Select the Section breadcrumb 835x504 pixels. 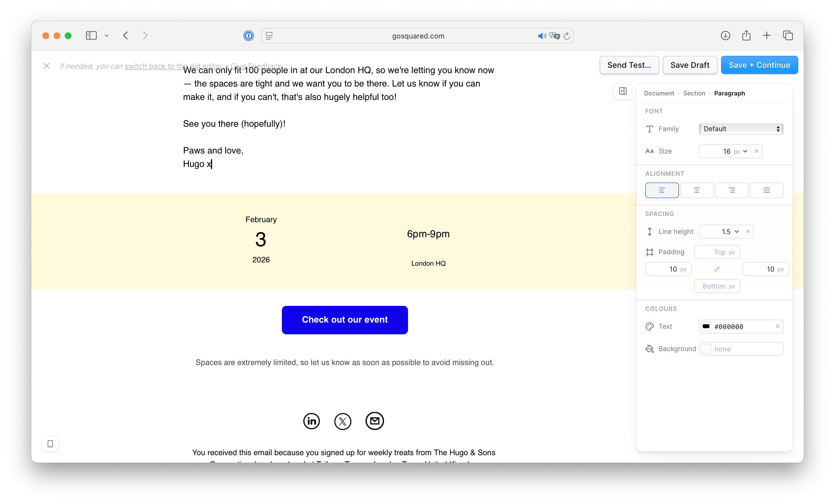pyautogui.click(x=694, y=93)
